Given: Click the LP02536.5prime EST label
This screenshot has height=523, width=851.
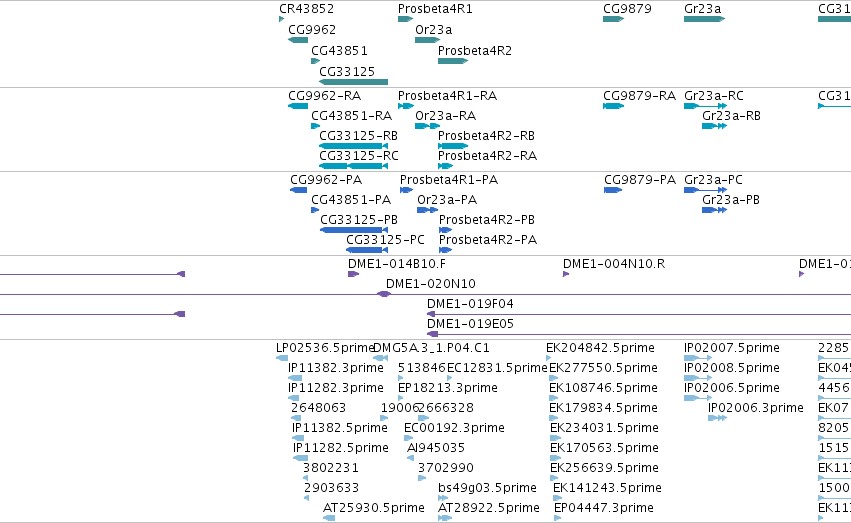Looking at the screenshot, I should coord(325,348).
